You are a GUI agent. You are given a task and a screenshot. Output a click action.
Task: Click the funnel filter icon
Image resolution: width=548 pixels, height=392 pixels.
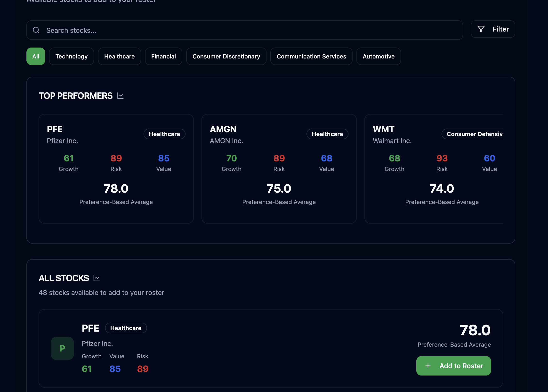(481, 29)
